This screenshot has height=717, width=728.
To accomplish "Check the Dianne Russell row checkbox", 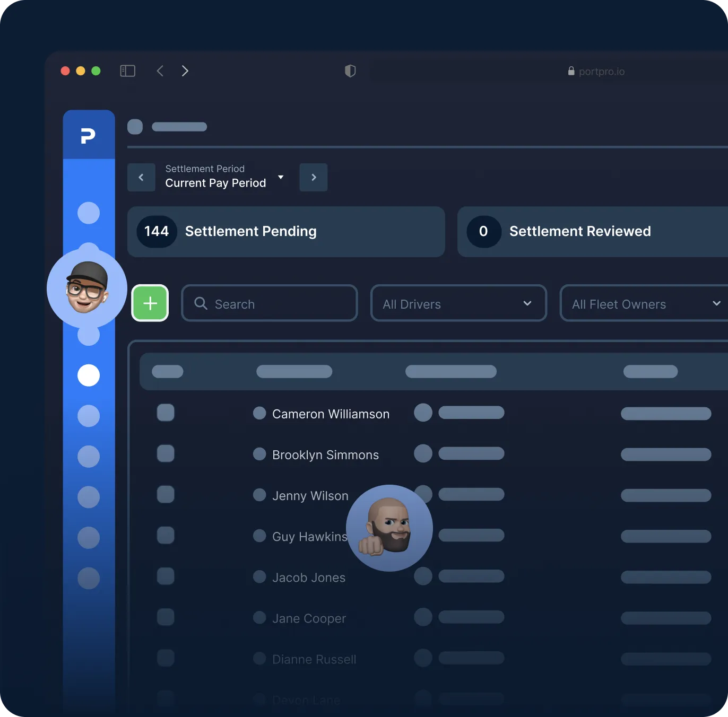I will 166,658.
